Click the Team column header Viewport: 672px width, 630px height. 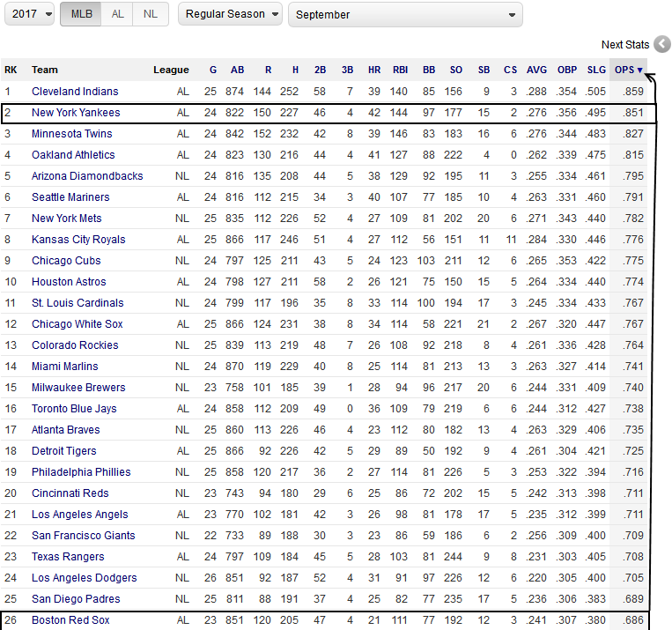45,70
